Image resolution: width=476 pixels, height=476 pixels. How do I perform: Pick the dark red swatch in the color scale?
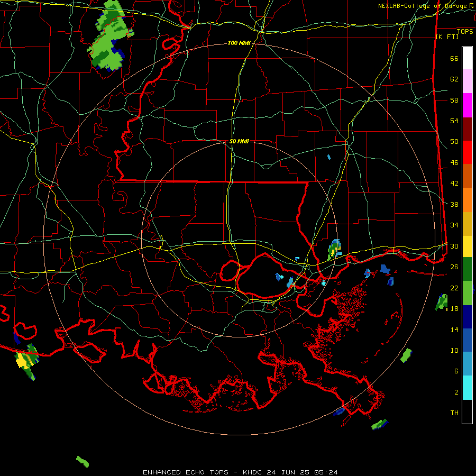click(467, 129)
